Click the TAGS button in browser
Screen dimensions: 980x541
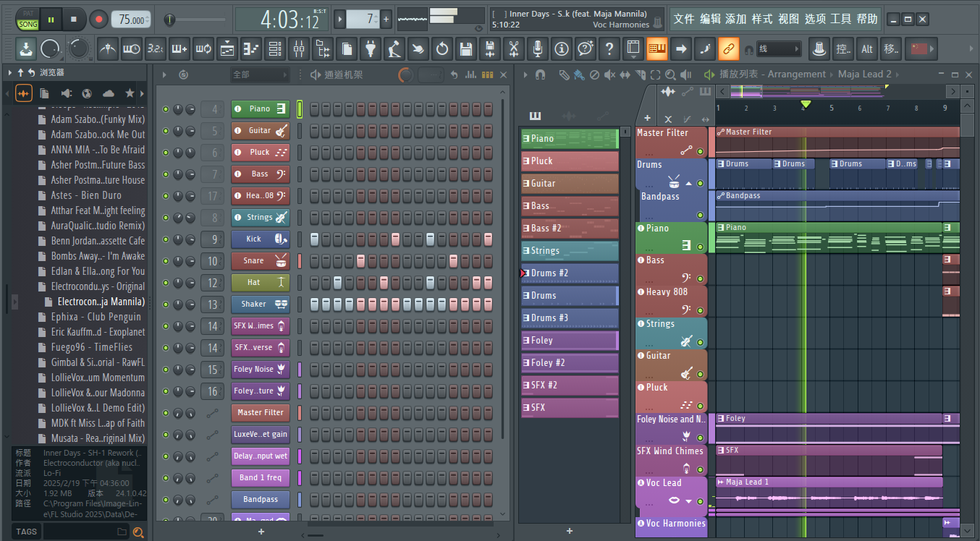(x=26, y=532)
